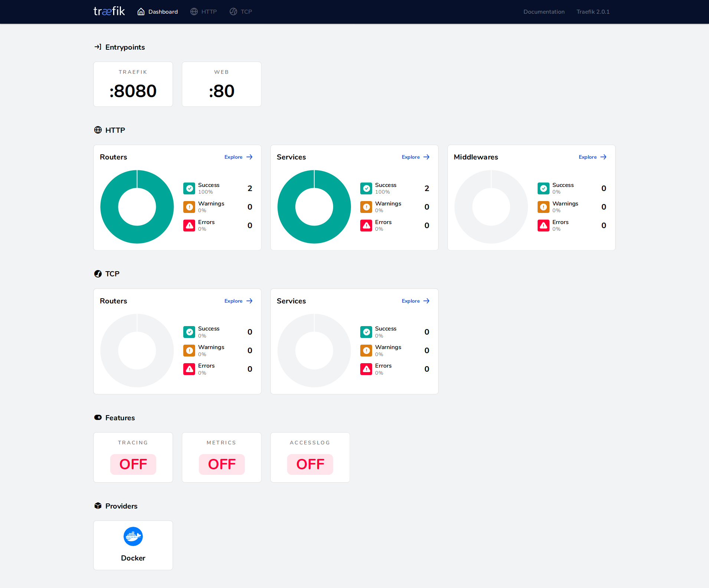
Task: Click the Metrics OFF badge
Action: pos(222,464)
